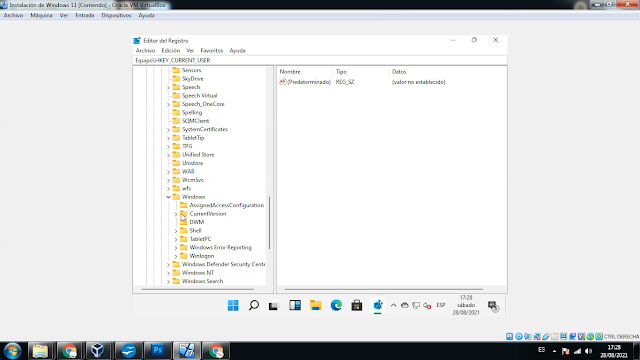Click the tree pane vertical scrollbar
The width and height of the screenshot is (640, 360).
(x=269, y=222)
